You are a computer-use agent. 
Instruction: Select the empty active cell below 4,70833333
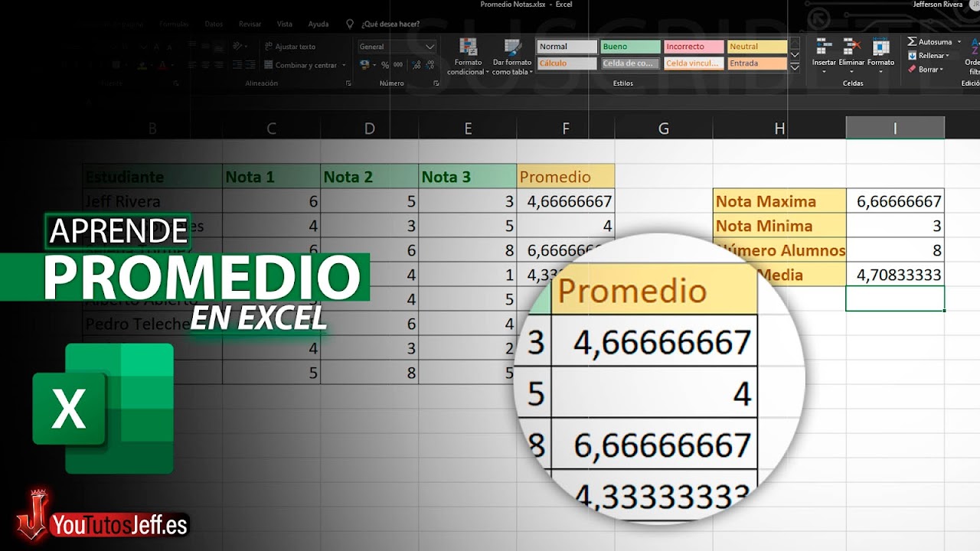pyautogui.click(x=895, y=298)
